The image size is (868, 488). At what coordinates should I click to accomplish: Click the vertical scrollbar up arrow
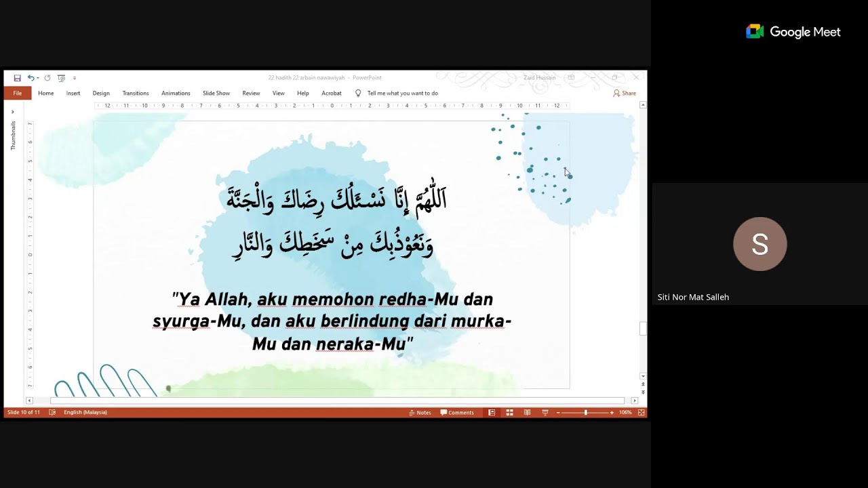coord(643,105)
